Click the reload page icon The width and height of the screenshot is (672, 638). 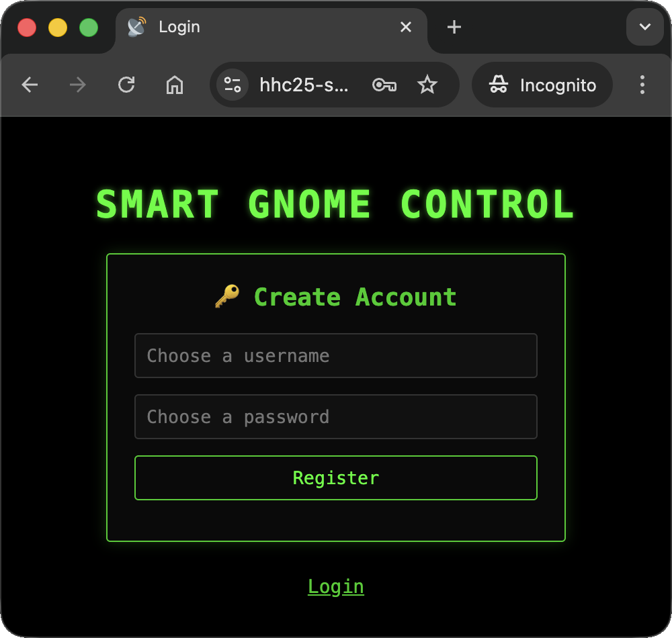tap(126, 85)
